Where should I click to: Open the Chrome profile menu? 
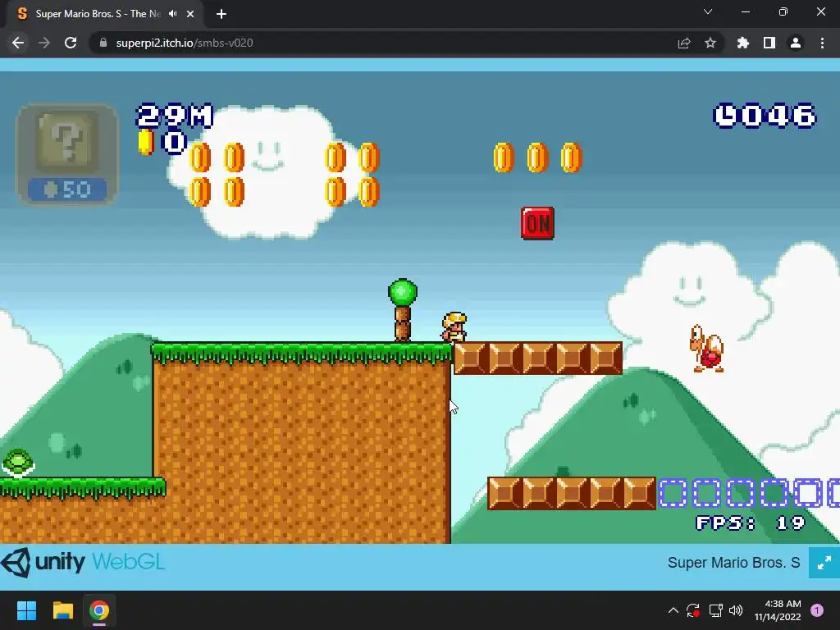click(796, 43)
